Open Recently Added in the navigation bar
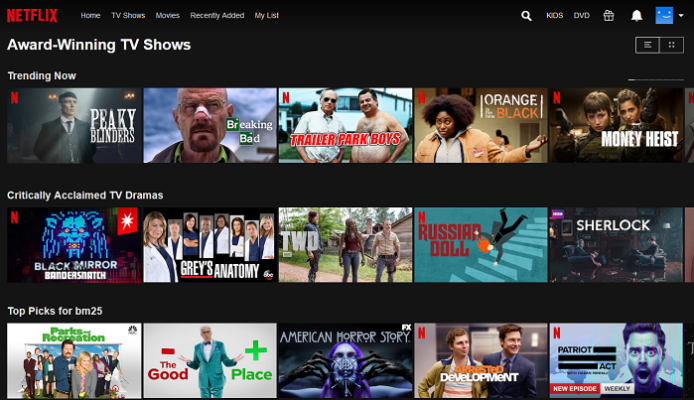The image size is (694, 400). 217,16
